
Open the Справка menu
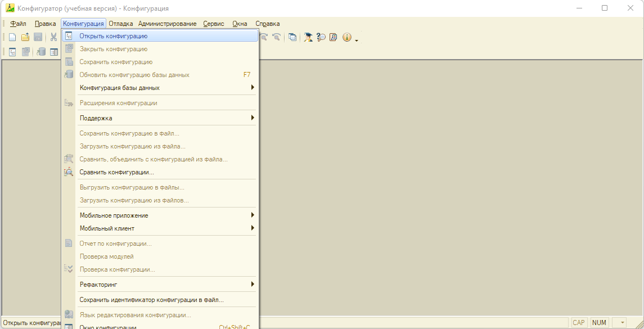267,24
